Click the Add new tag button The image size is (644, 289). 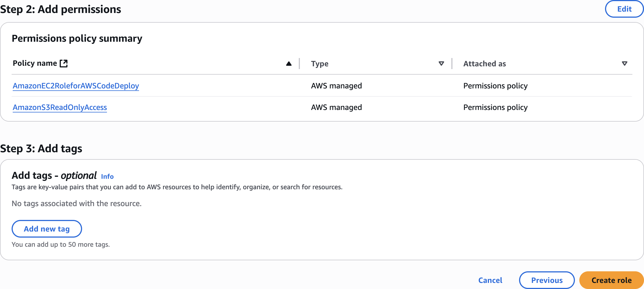47,229
